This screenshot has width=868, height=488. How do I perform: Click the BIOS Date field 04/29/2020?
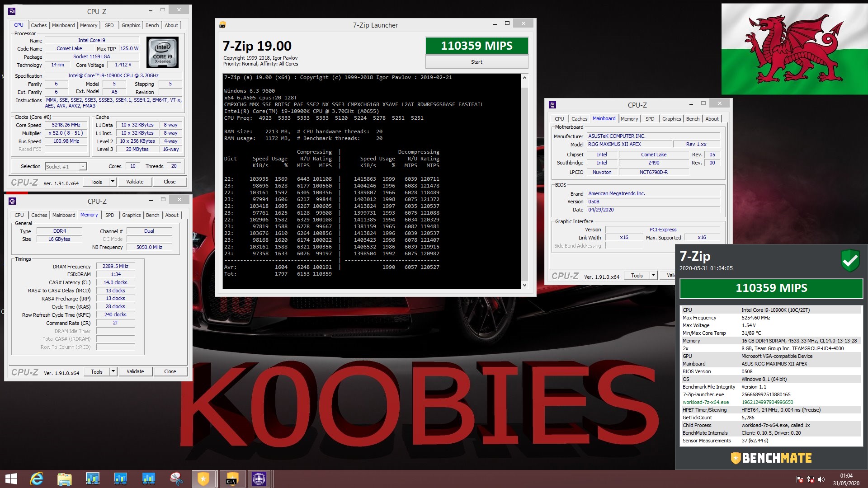[x=653, y=210]
